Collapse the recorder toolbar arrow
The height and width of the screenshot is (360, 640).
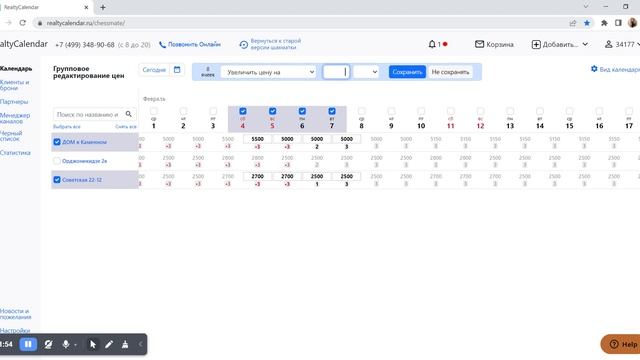point(140,344)
